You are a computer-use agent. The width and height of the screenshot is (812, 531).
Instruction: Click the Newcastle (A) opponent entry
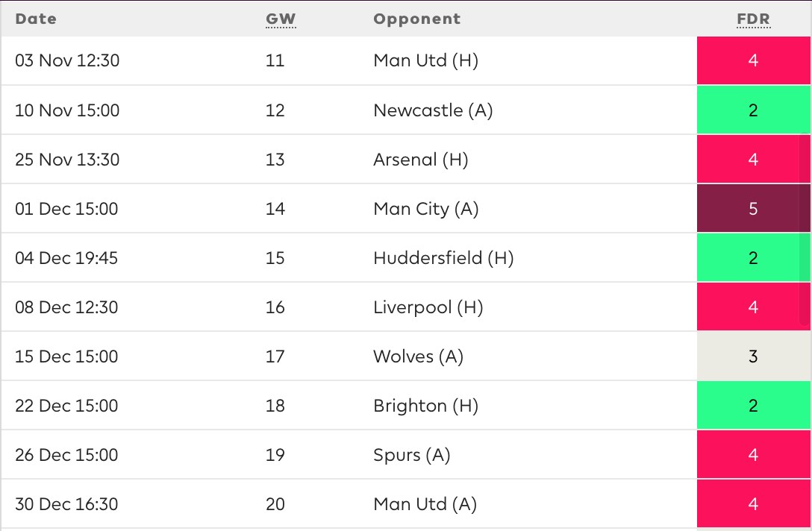(433, 110)
